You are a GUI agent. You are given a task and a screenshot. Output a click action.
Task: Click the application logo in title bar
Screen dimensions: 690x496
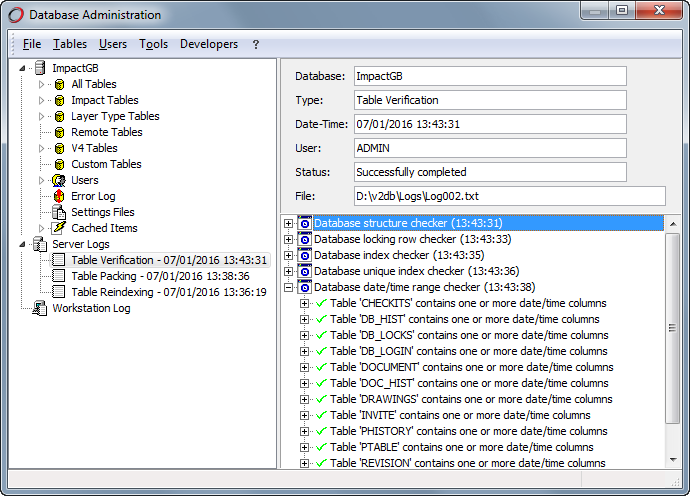pyautogui.click(x=15, y=15)
